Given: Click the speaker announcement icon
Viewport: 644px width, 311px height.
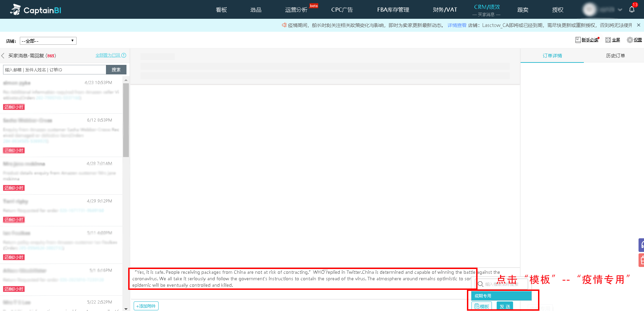Looking at the screenshot, I should click(x=284, y=25).
